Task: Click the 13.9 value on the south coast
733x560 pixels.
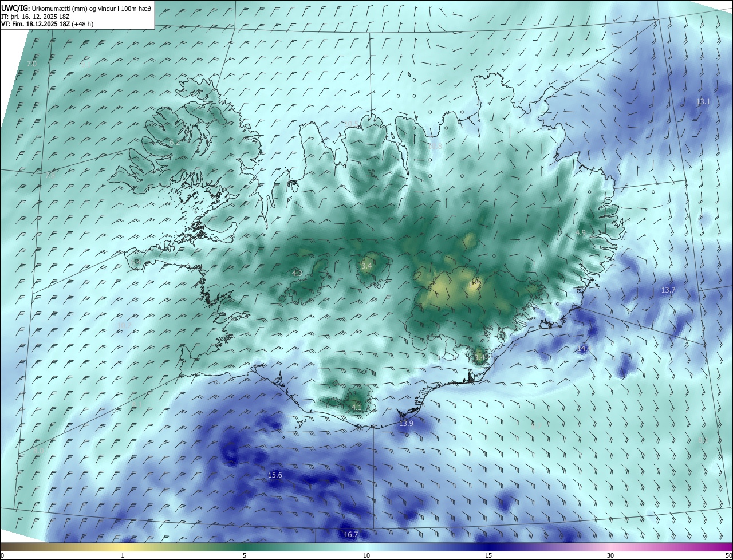Action: [406, 423]
